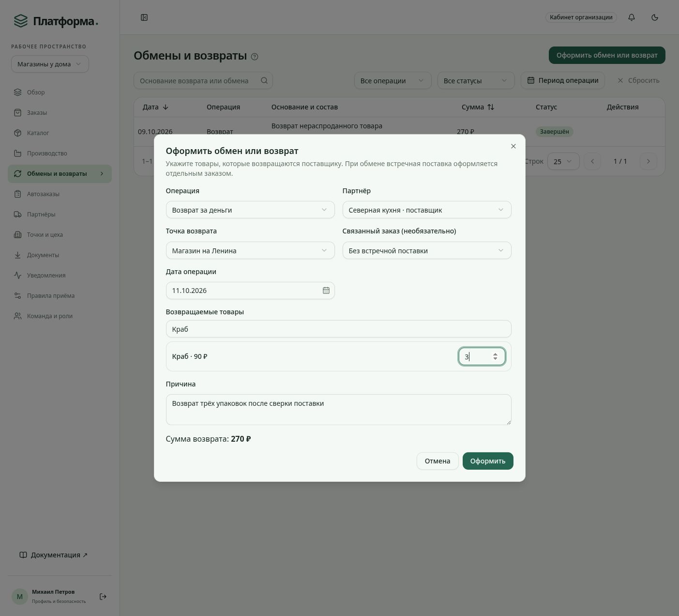Decrease Краб quantity with down arrow
Screen dimensions: 679x616
tap(495, 359)
